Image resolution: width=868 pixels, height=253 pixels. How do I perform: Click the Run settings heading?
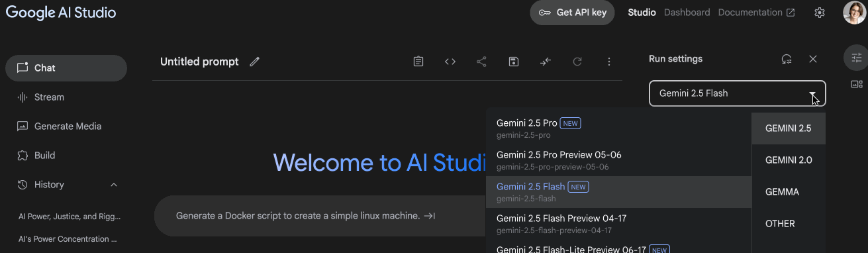675,59
